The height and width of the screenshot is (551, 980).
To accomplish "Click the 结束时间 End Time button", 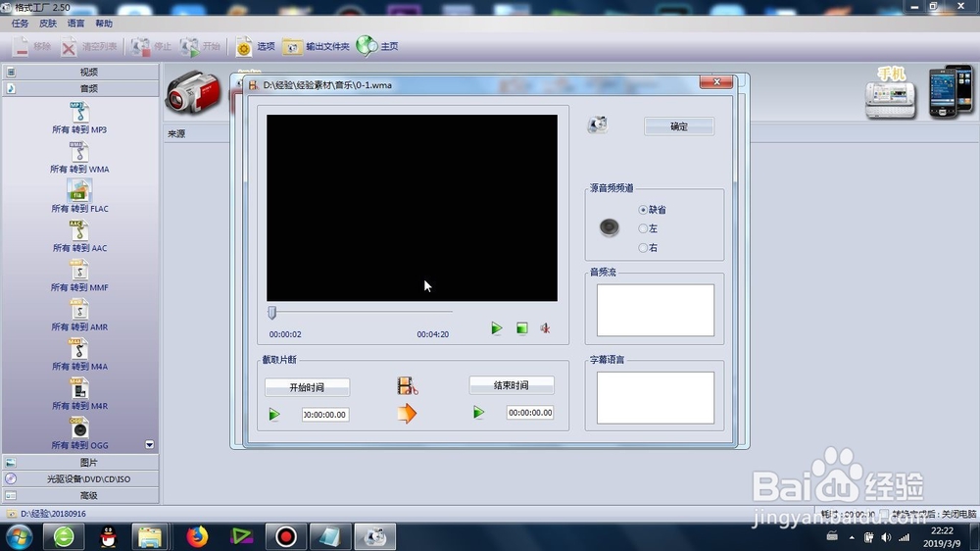I will pos(512,385).
